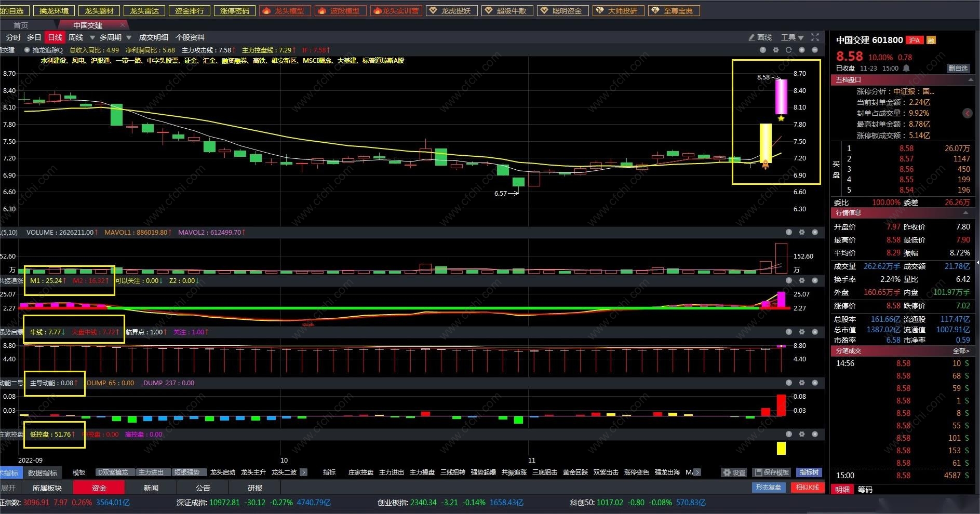Click the price alert bell icon
980x514 pixels.
906,68
